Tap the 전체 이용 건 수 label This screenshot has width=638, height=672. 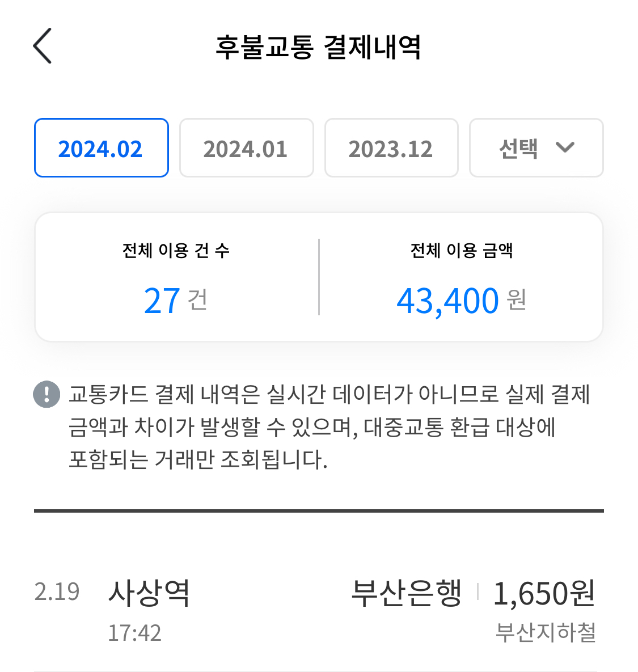point(176,250)
